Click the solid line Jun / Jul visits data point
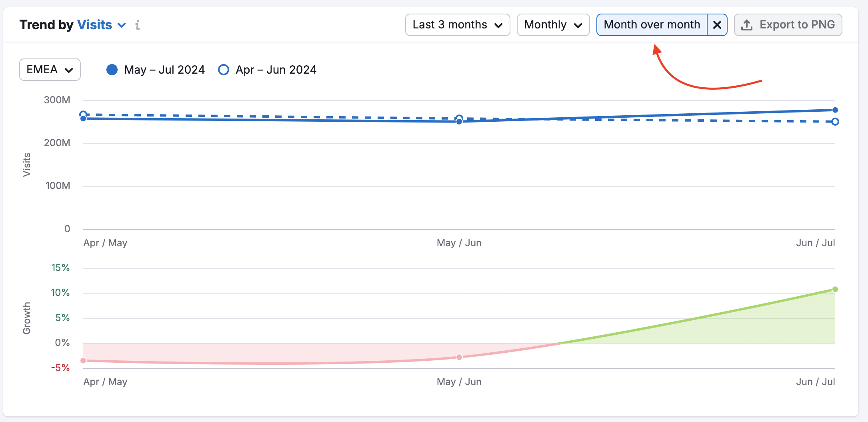Image resolution: width=868 pixels, height=422 pixels. pos(835,110)
